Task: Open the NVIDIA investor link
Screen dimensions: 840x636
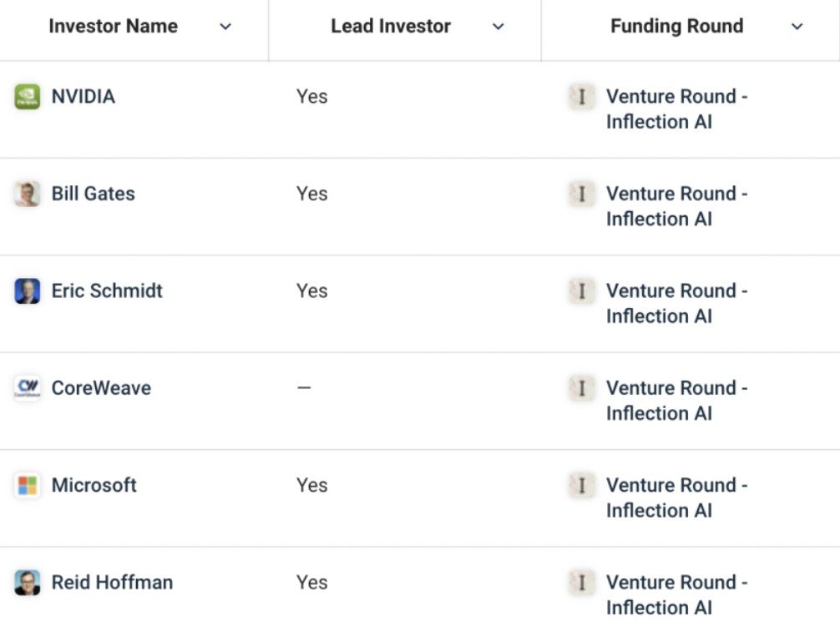Action: [83, 97]
